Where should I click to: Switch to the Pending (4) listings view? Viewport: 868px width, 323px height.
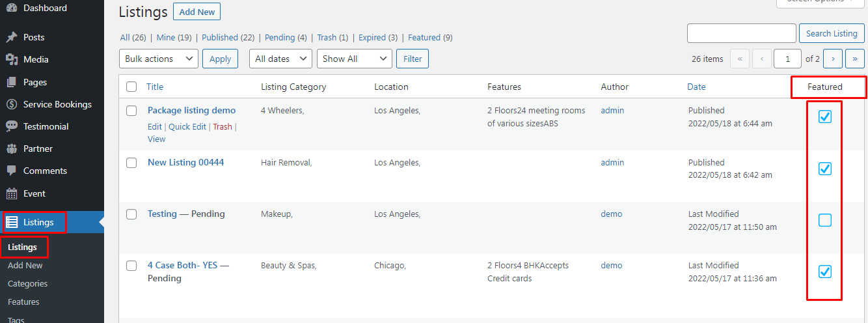coord(285,38)
